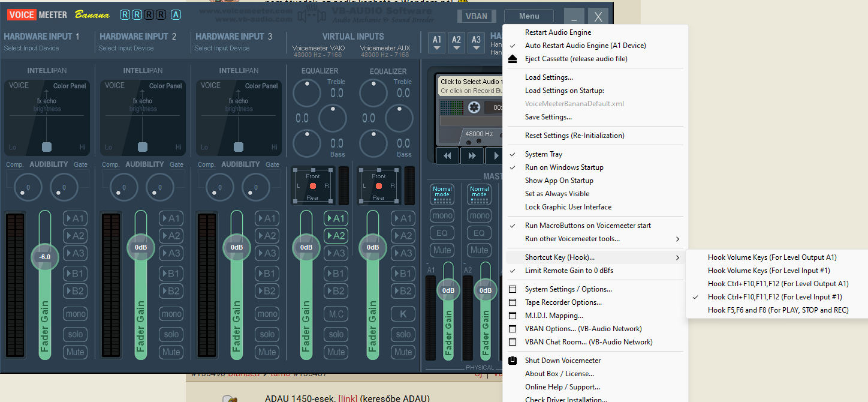Click the Menu button
This screenshot has width=868, height=402.
529,17
